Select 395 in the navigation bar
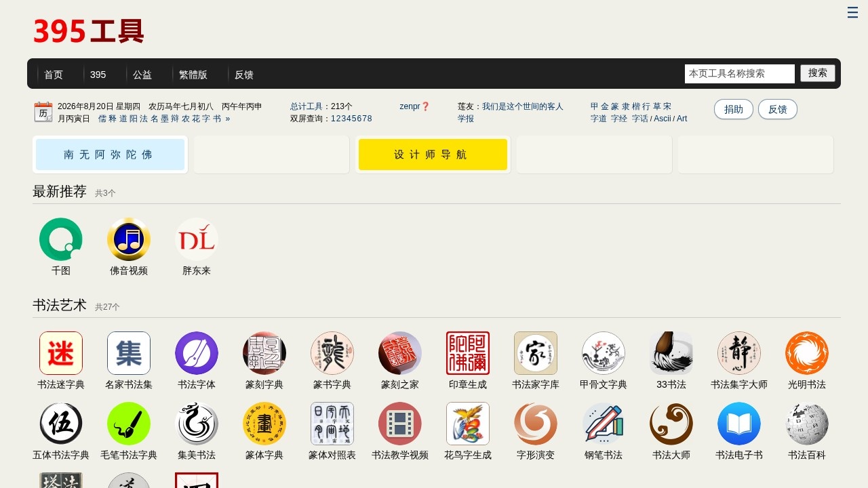Image resolution: width=868 pixels, height=488 pixels. coord(98,75)
